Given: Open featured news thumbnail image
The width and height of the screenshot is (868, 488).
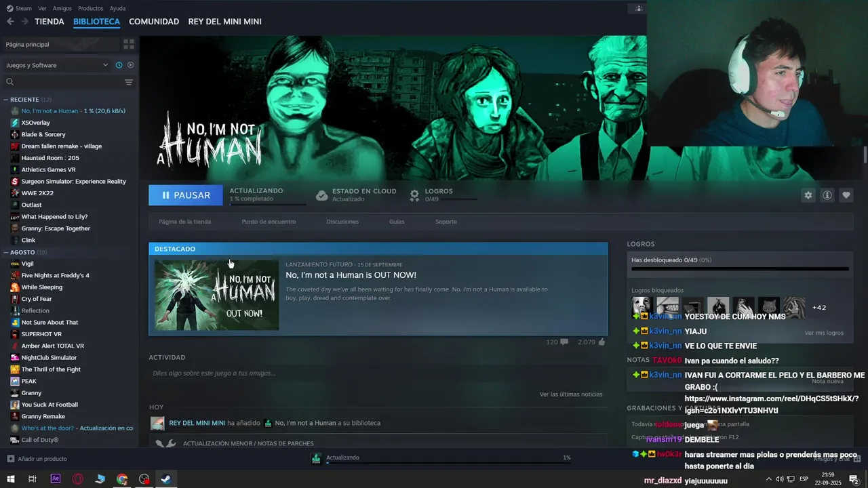Looking at the screenshot, I should 217,295.
